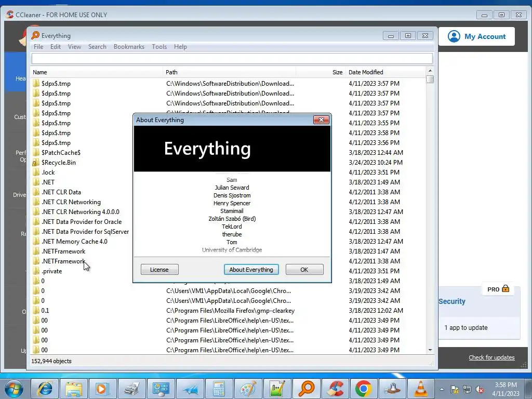
Task: Click the Everything search input field
Action: pyautogui.click(x=232, y=58)
